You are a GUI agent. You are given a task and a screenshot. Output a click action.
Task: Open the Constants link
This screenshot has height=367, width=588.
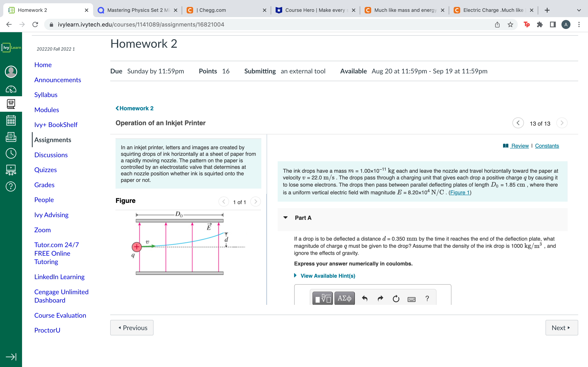[547, 146]
